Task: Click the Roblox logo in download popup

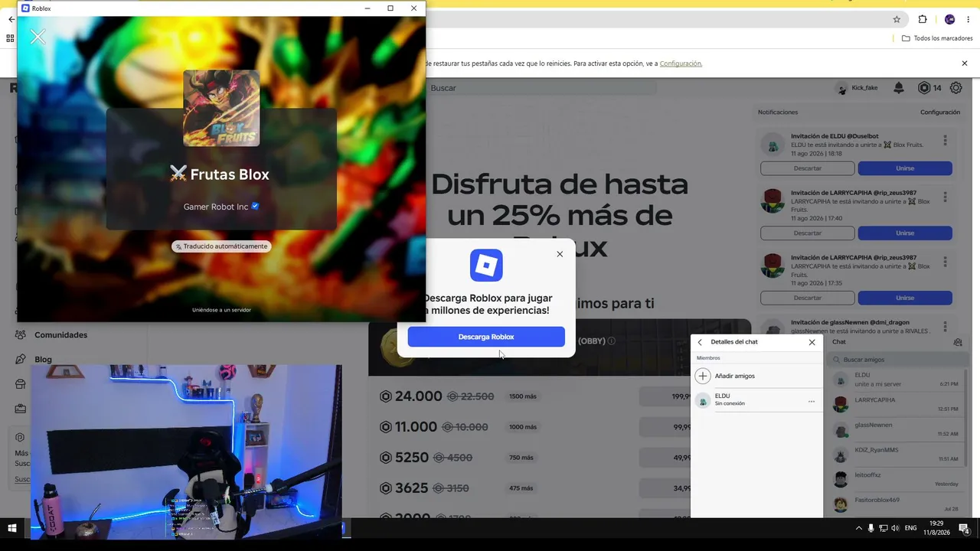Action: (486, 266)
